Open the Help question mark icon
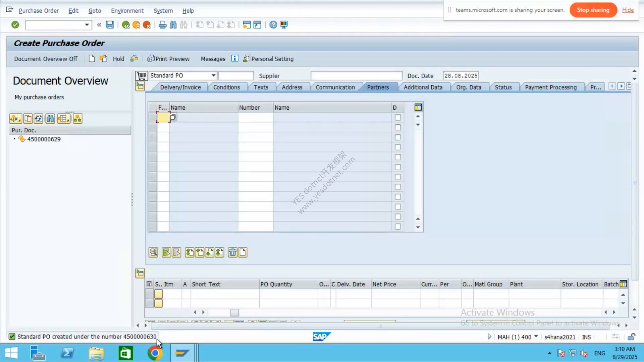644x362 pixels. pyautogui.click(x=273, y=25)
